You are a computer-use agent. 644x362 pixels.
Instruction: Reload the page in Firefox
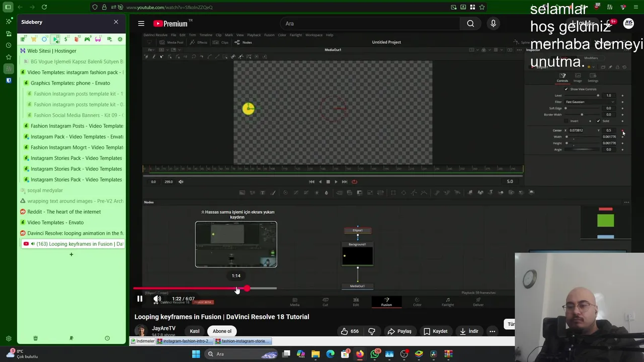(x=44, y=7)
